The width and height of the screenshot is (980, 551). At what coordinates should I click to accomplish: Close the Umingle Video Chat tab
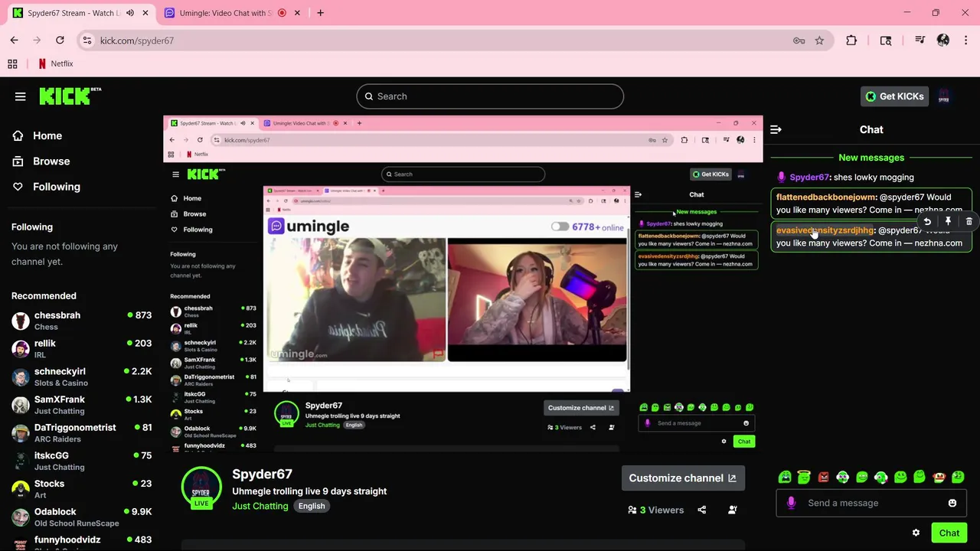(297, 13)
